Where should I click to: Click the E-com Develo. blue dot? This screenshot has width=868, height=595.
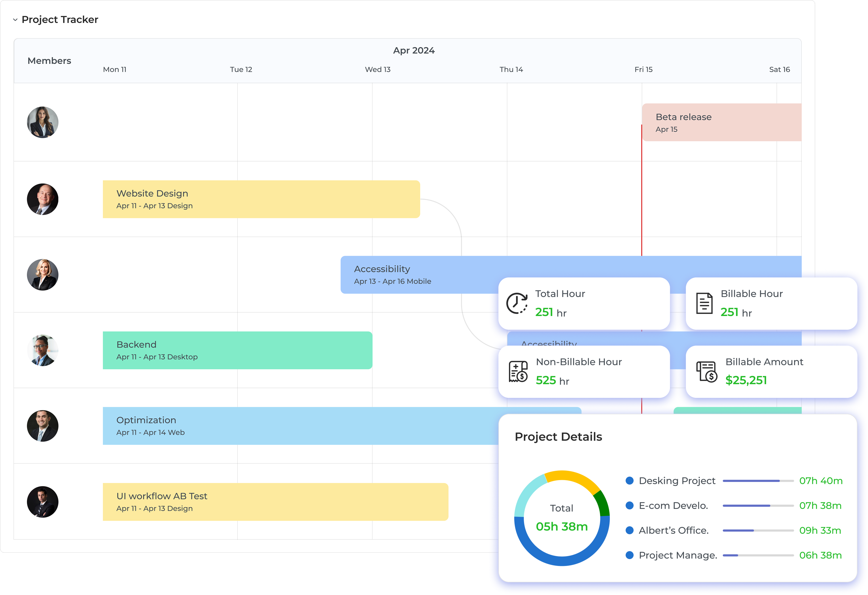click(629, 506)
